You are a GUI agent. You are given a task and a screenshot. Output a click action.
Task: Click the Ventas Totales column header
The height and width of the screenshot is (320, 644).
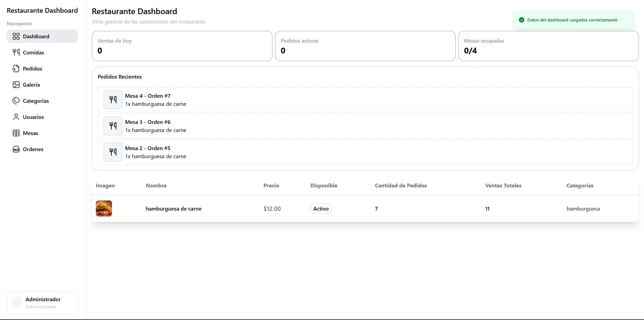[x=503, y=186]
